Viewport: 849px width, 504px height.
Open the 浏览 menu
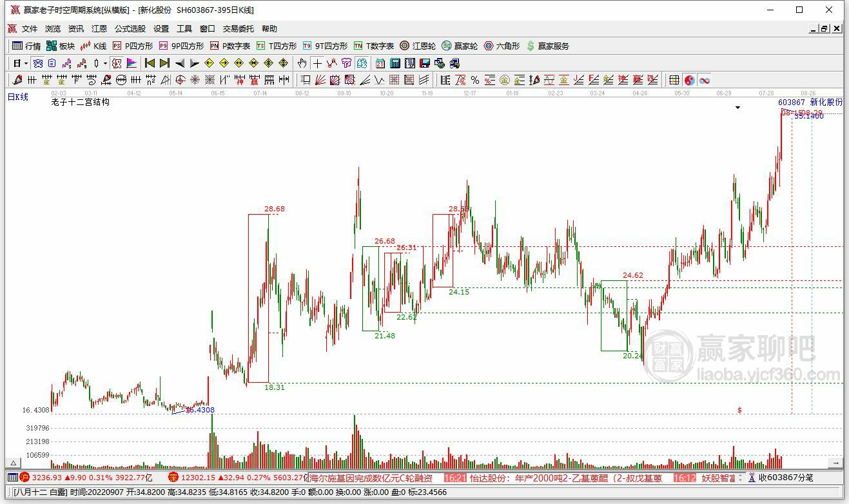pos(53,29)
